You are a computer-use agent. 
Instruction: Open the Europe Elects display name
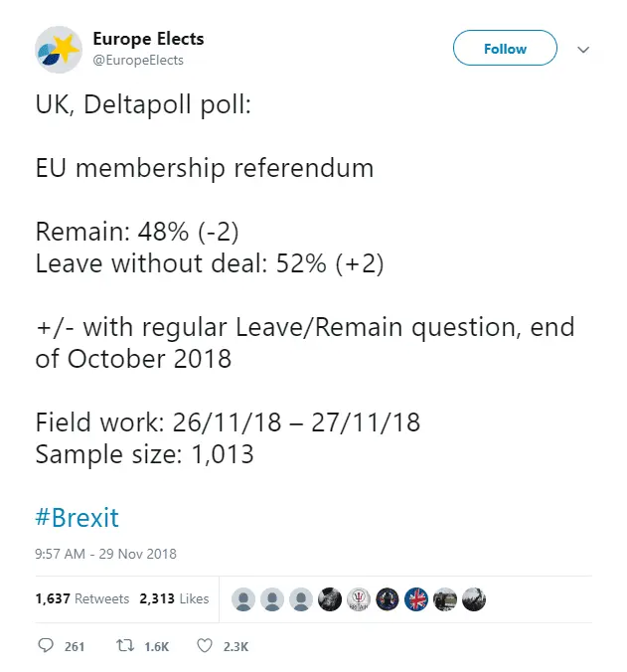(148, 40)
